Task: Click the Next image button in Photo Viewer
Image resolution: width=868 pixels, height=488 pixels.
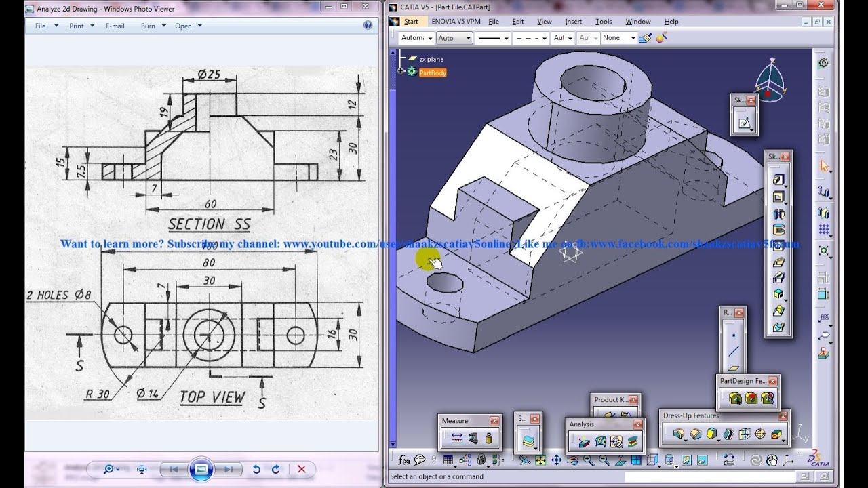Action: pyautogui.click(x=229, y=469)
